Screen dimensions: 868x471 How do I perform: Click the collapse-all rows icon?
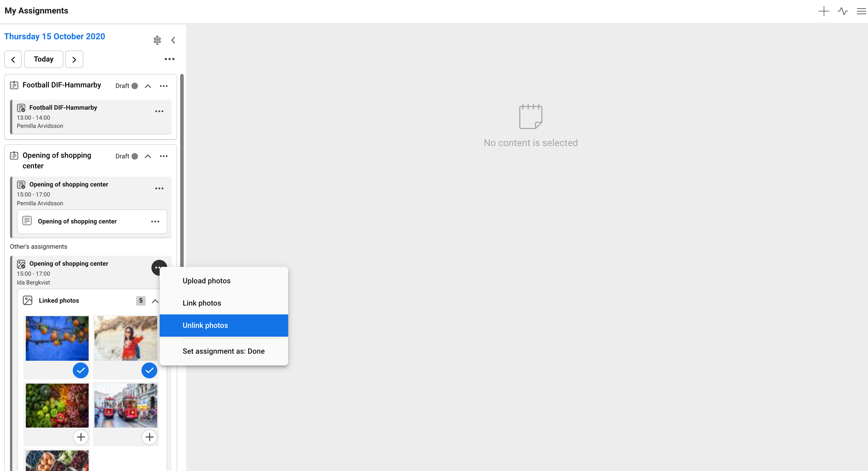point(157,40)
